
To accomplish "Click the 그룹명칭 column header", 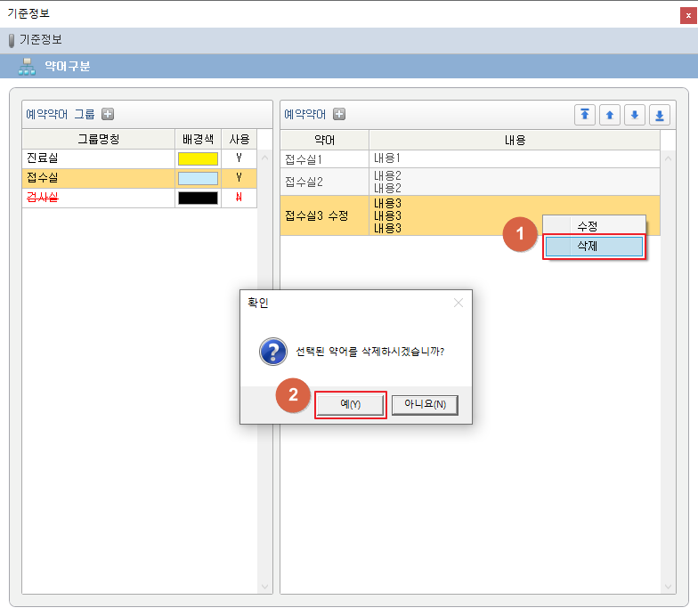I will click(98, 139).
